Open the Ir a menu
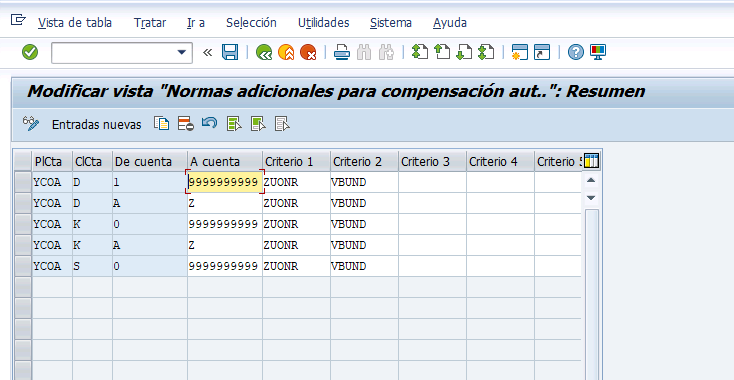This screenshot has width=734, height=380. [x=196, y=23]
